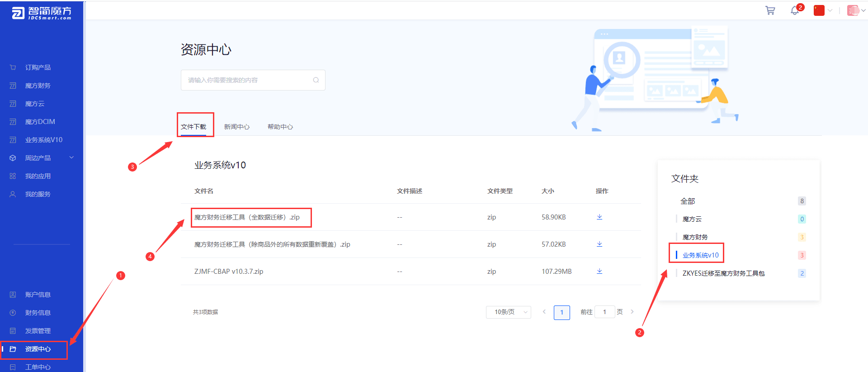Switch to the 新闻中心 tab
This screenshot has width=868, height=372.
coord(237,127)
